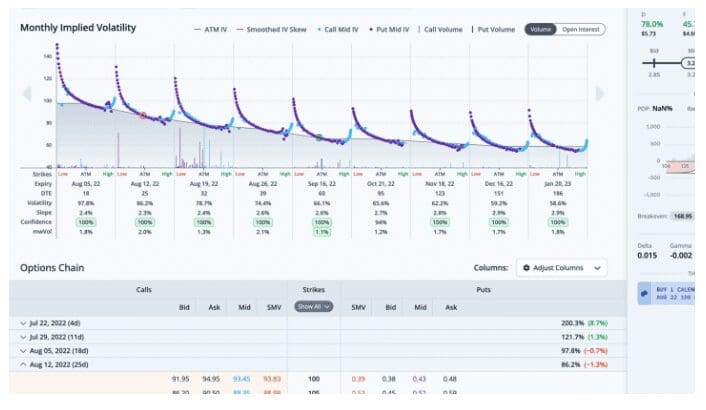Collapse the Aug 12, 2022 (25d) expiration

24,366
